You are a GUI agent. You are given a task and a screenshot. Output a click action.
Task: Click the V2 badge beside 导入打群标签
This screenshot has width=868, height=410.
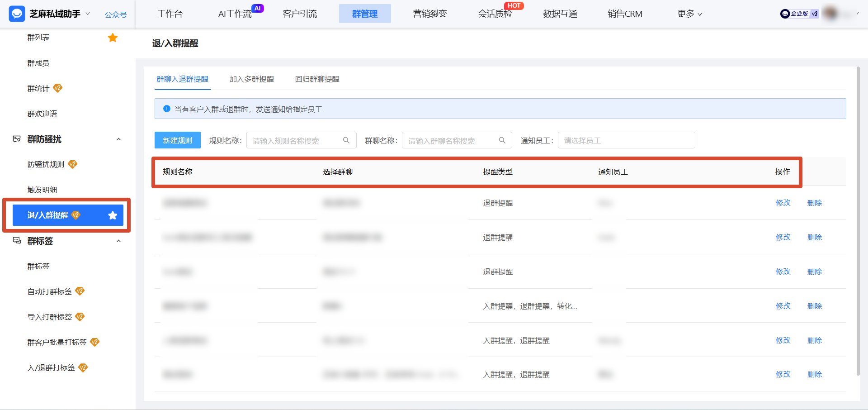[80, 316]
